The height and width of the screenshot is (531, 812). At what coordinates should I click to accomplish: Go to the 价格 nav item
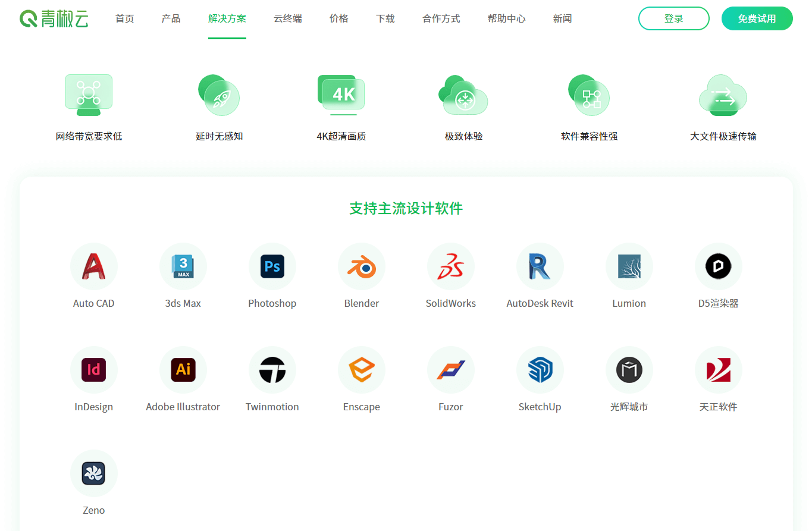pos(339,18)
